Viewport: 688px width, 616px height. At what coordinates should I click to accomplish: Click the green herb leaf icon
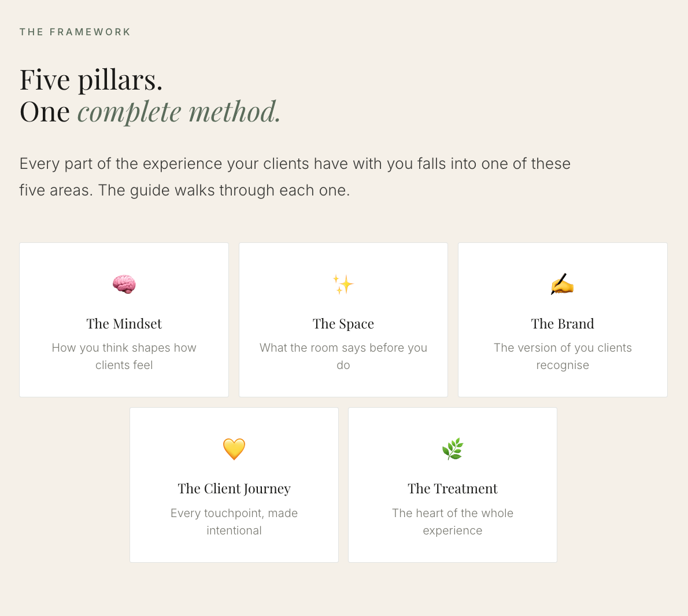tap(452, 449)
